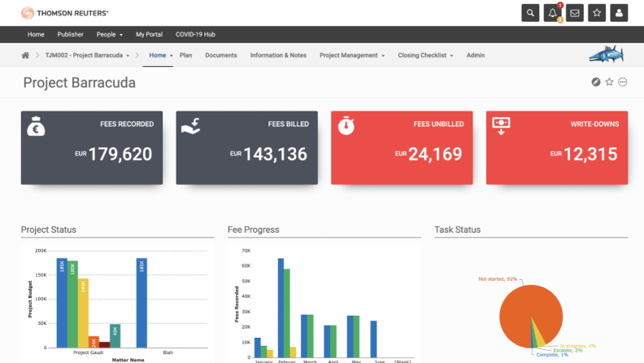Bookmark project with star outline icon
Viewport: 644px width, 363px height.
609,82
